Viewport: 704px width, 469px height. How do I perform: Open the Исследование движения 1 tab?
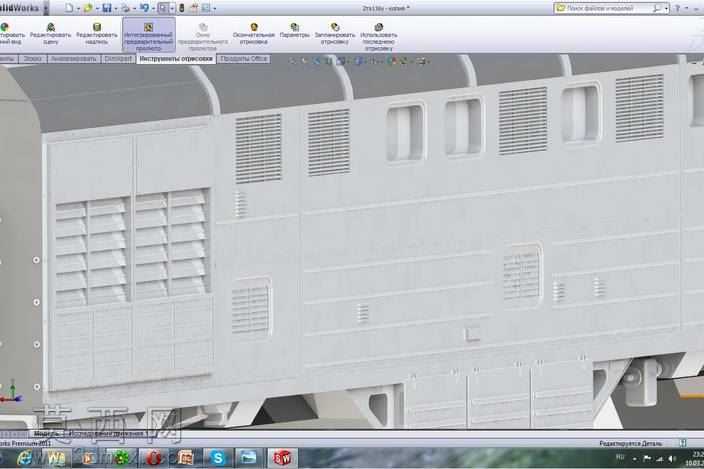coord(107,434)
